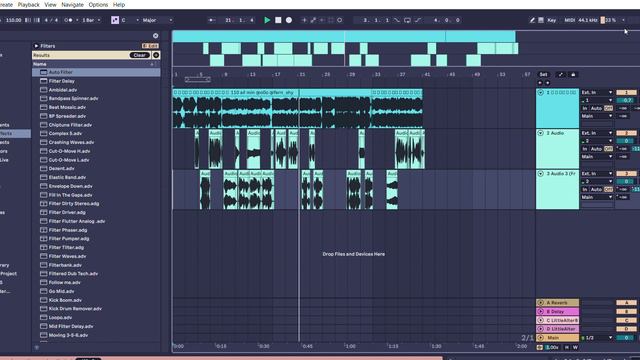640x360 pixels.
Task: Toggle Draw Mode pencil icon
Action: 532,20
